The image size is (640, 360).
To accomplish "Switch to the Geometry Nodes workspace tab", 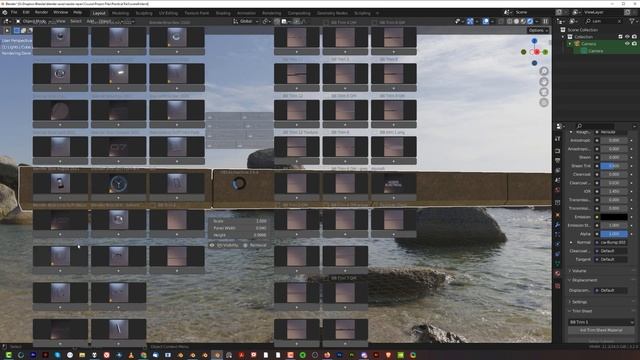I will (332, 13).
